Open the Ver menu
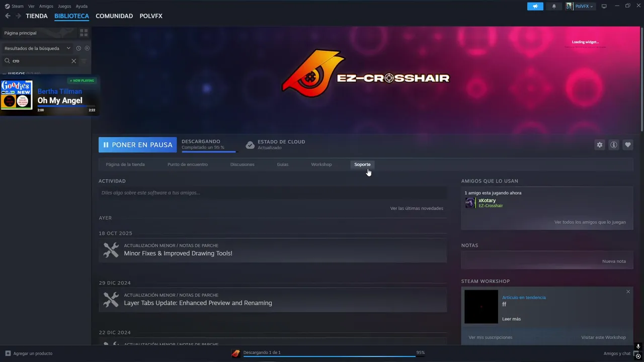 31,6
